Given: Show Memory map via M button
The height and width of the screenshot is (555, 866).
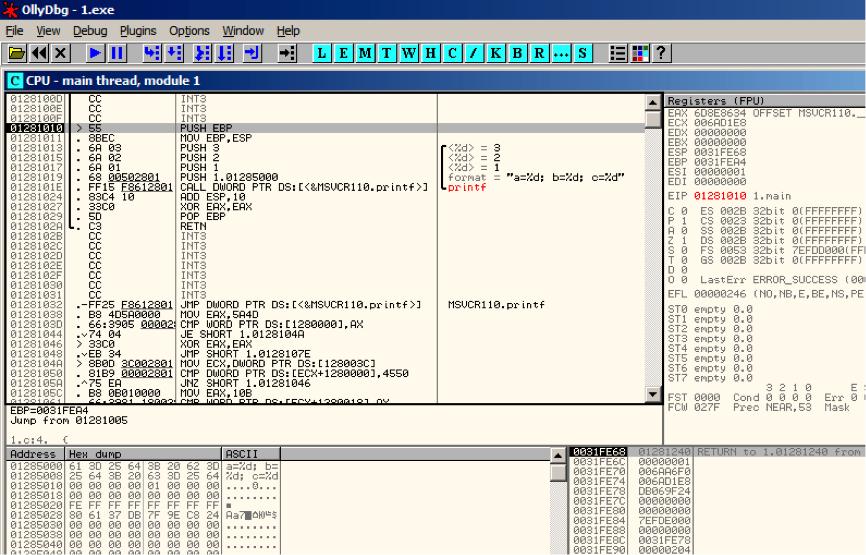Looking at the screenshot, I should (x=365, y=54).
